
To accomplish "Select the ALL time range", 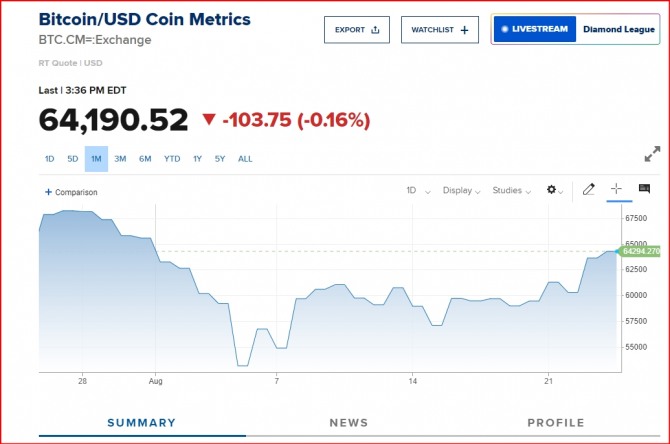I will point(245,159).
